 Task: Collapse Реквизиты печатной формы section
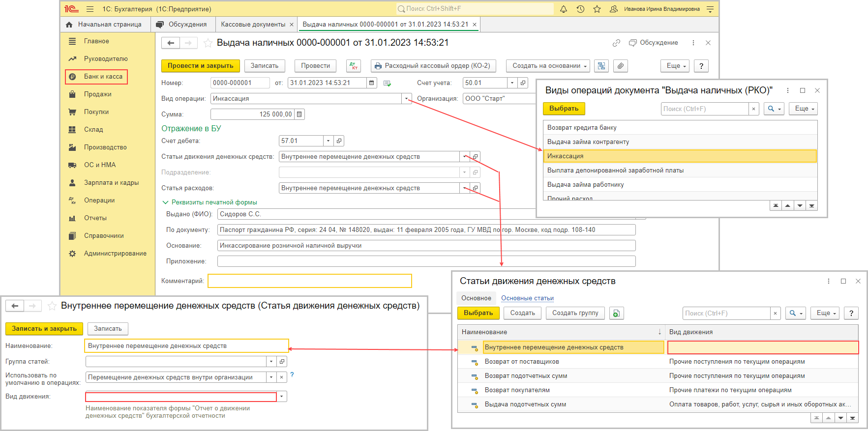click(166, 202)
